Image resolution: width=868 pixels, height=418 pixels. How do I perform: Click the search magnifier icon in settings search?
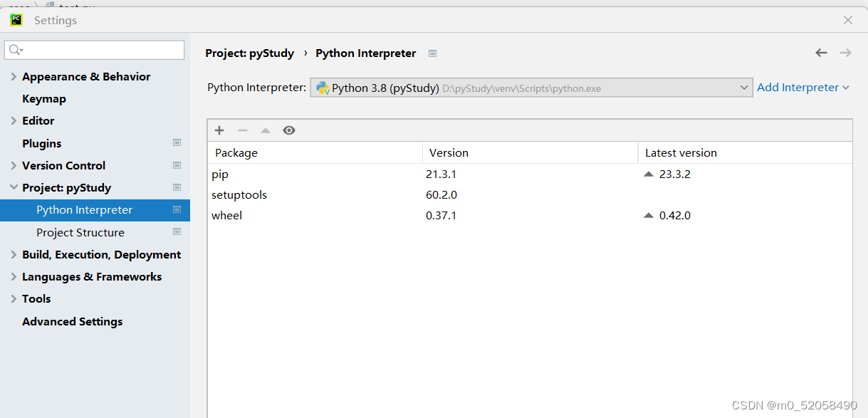(x=16, y=50)
